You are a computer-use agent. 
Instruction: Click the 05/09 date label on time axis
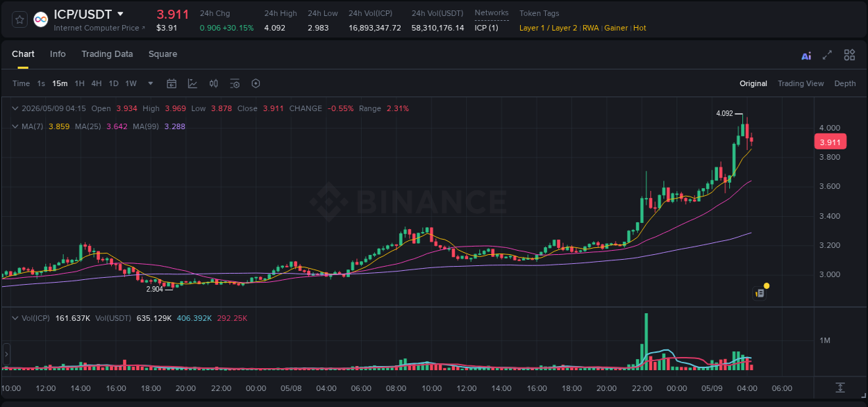pos(712,388)
